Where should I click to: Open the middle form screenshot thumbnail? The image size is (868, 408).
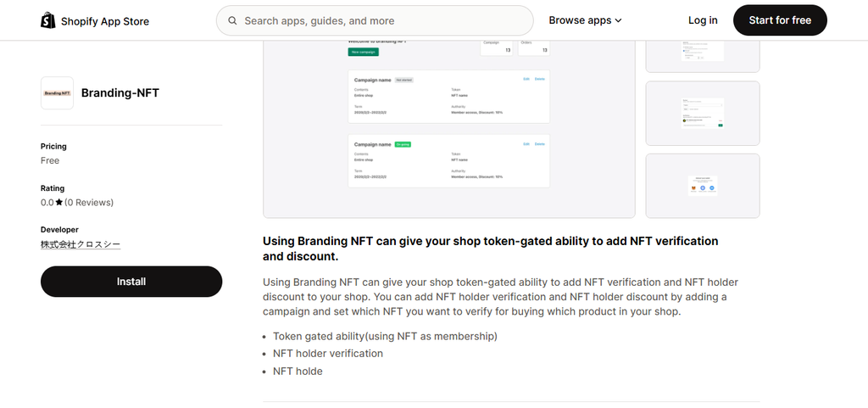coord(703,114)
